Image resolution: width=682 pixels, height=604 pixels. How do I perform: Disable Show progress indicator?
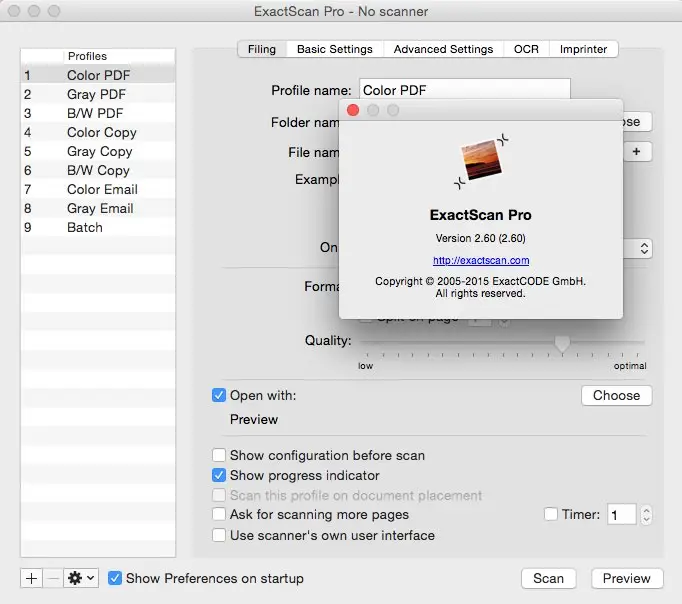(x=219, y=475)
